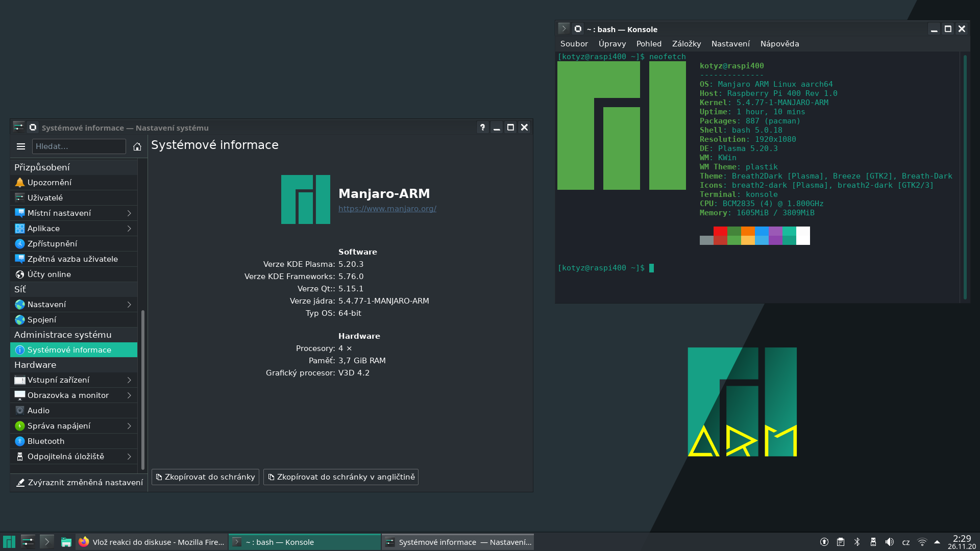Open Spojení network connections
980x551 pixels.
pyautogui.click(x=73, y=320)
